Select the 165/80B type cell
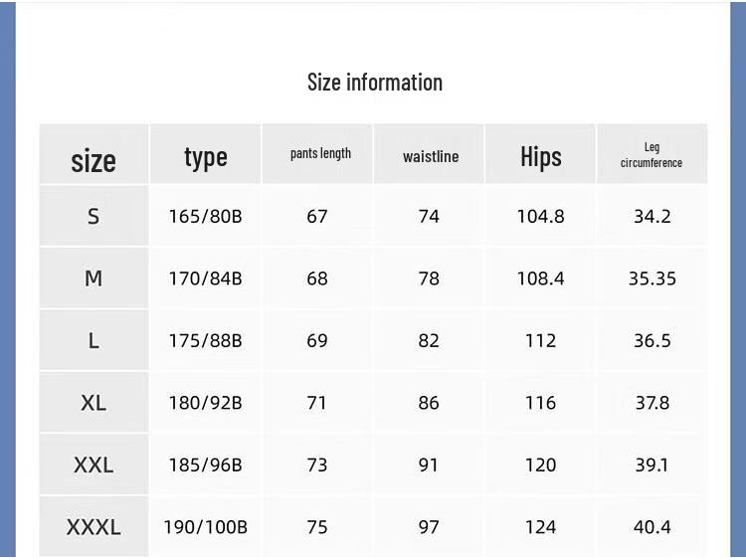The image size is (746, 560). 206,217
